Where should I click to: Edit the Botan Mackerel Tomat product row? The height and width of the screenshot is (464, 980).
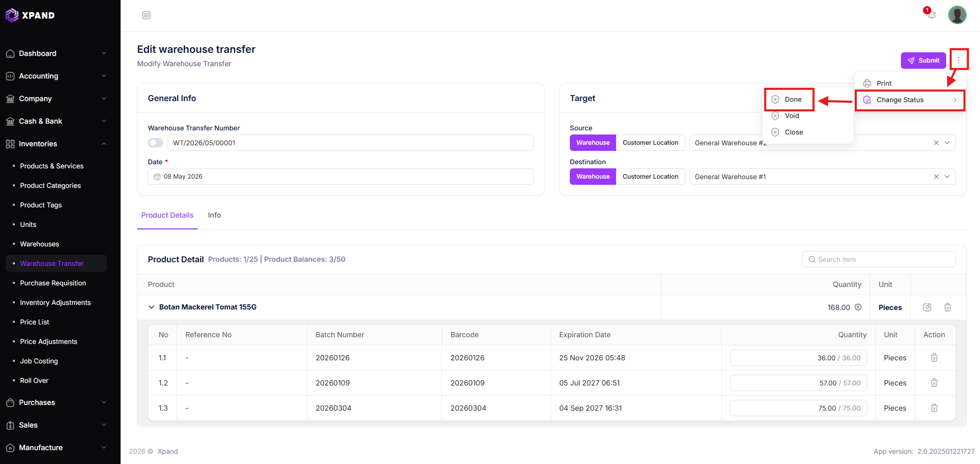tap(927, 307)
